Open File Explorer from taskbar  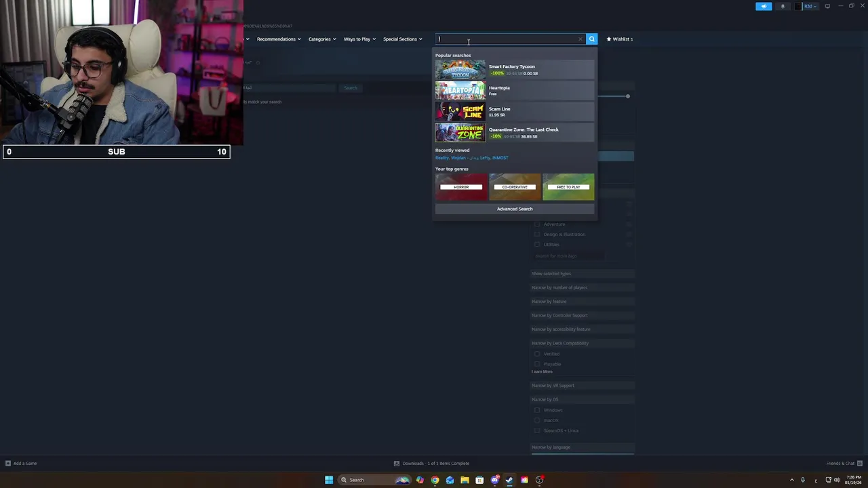[465, 480]
